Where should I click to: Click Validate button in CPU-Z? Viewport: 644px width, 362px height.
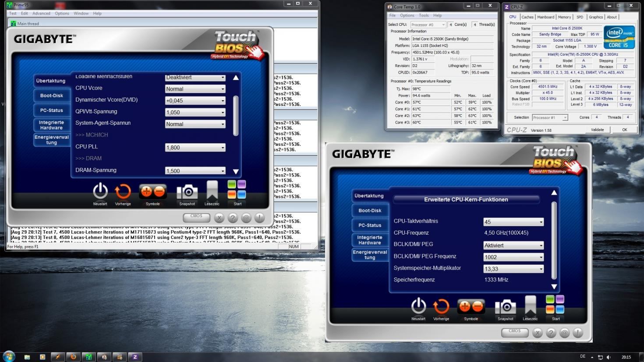[x=597, y=130]
